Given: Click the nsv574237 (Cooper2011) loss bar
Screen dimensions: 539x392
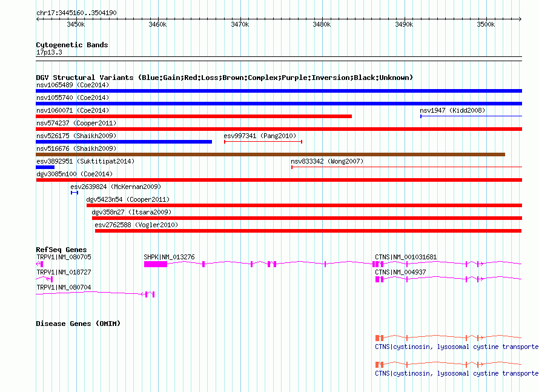Looking at the screenshot, I should pyautogui.click(x=279, y=129).
